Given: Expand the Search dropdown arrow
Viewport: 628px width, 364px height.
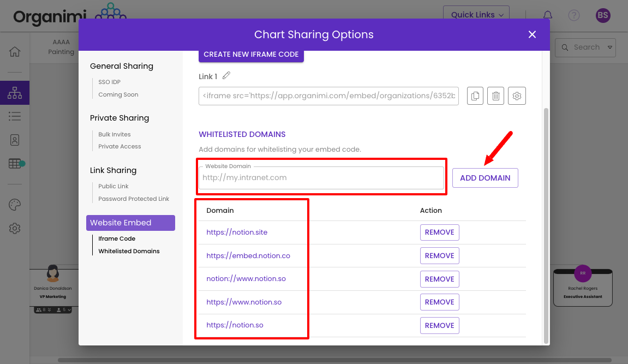Looking at the screenshot, I should coord(609,47).
